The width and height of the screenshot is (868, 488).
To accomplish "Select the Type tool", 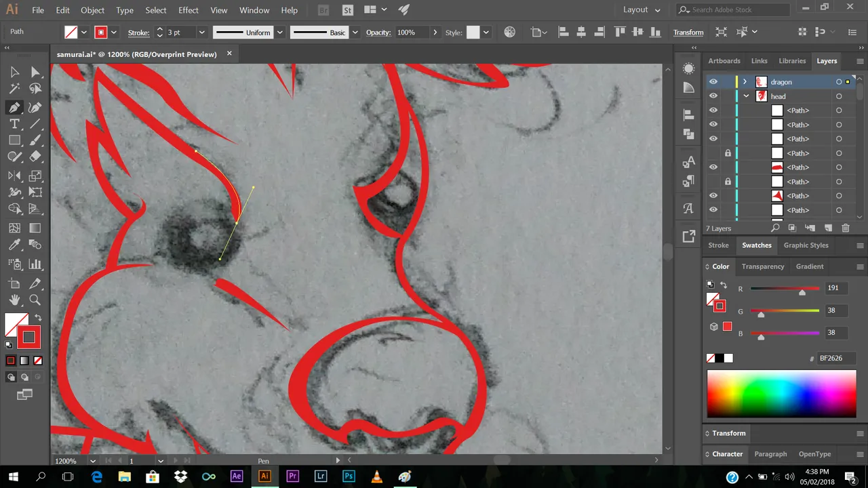I will (x=14, y=124).
